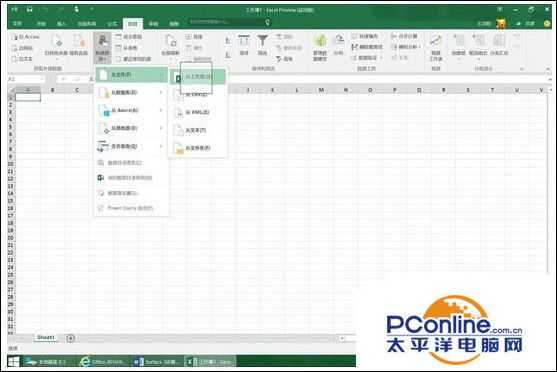The width and height of the screenshot is (557, 372).
Task: Select From Workbook (从工作簿) submenu item
Action: (198, 77)
